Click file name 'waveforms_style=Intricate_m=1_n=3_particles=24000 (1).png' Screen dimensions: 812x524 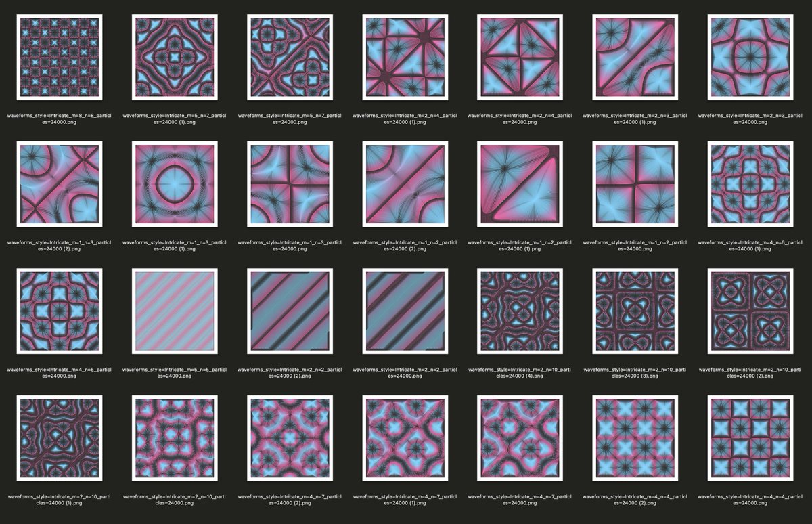tap(175, 246)
